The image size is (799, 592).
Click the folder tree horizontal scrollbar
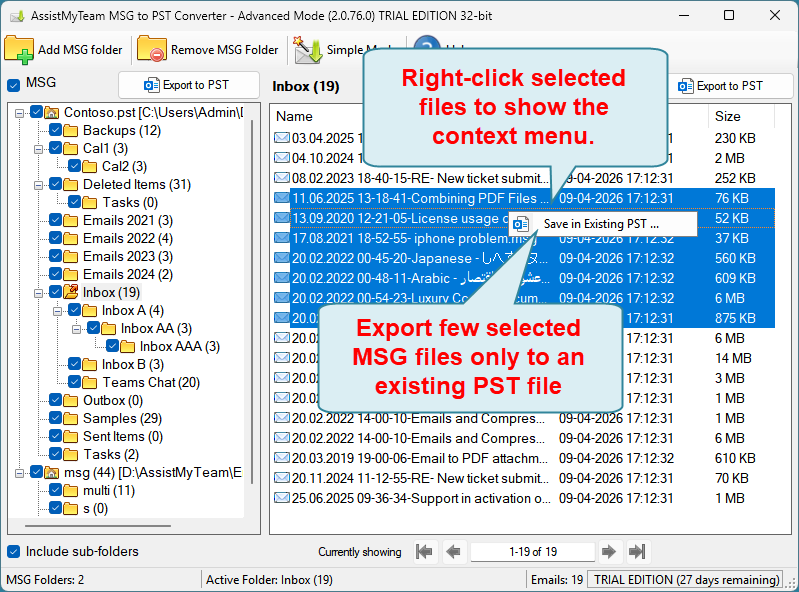click(x=98, y=526)
